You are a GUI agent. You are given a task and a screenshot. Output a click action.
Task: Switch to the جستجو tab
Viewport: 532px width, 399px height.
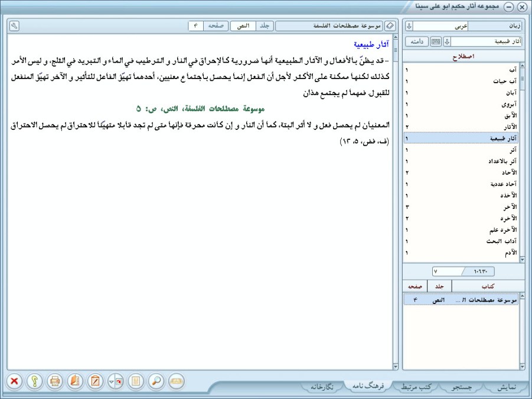pos(461,387)
